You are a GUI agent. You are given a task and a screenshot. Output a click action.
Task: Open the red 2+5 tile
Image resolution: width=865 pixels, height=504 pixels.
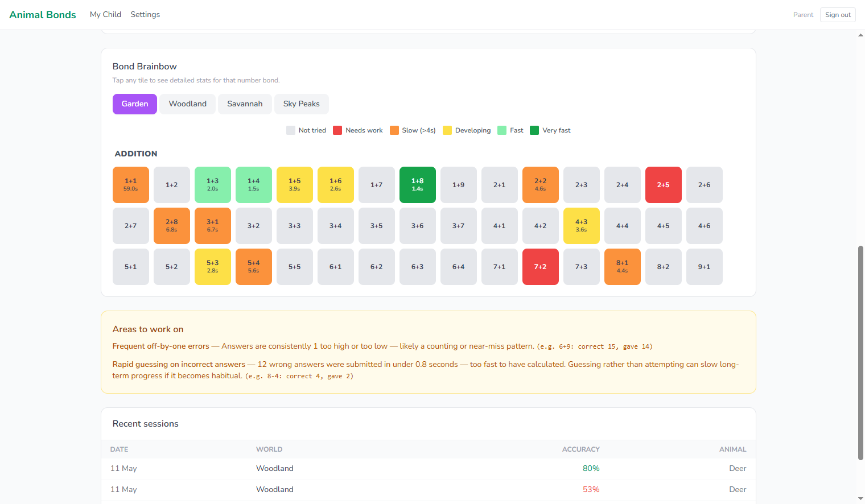click(x=664, y=185)
